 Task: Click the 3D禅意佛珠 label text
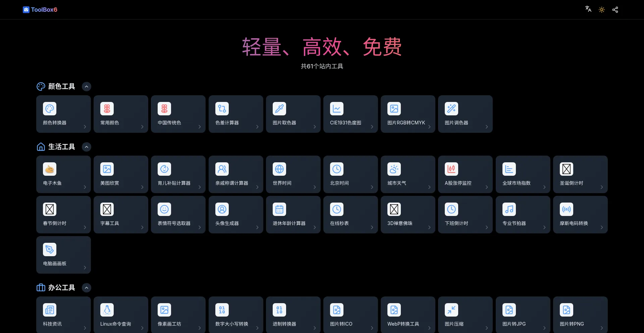[x=400, y=223]
